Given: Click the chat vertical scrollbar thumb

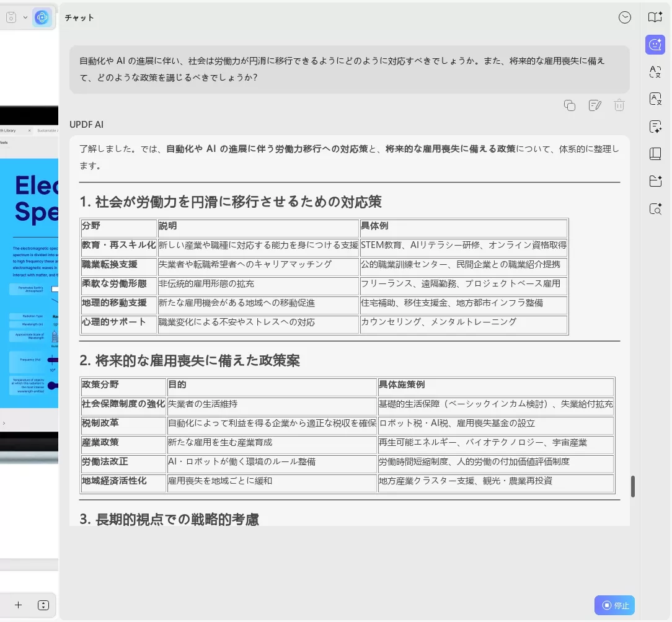Looking at the screenshot, I should coord(632,486).
